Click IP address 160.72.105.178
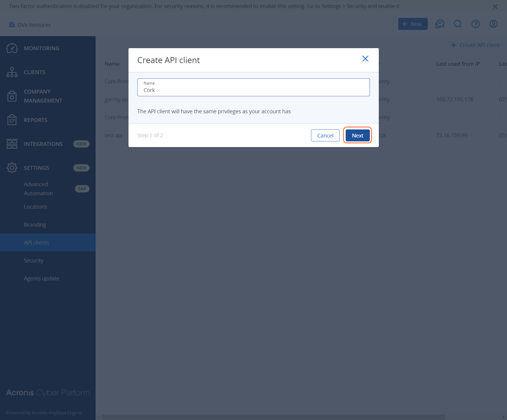 point(455,100)
